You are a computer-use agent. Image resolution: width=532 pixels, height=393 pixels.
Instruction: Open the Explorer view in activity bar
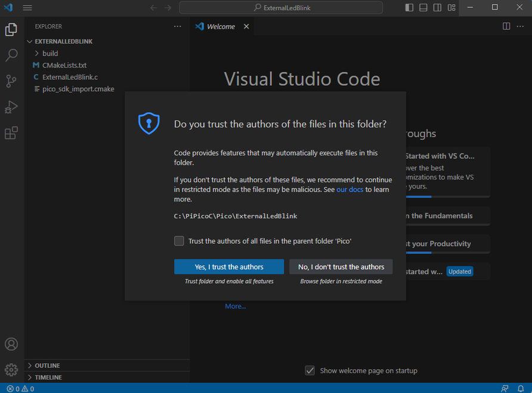point(11,30)
